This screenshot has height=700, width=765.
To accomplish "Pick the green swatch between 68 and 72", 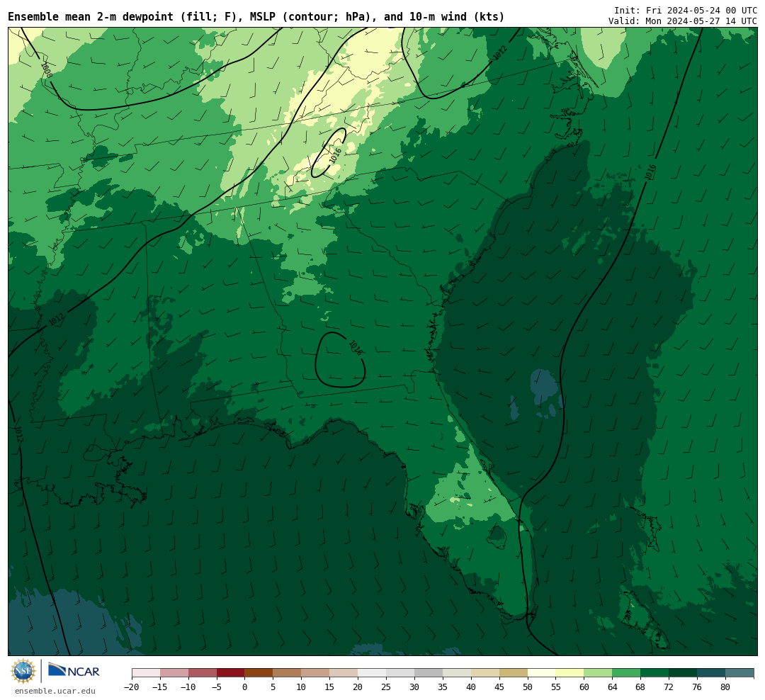I will (655, 673).
